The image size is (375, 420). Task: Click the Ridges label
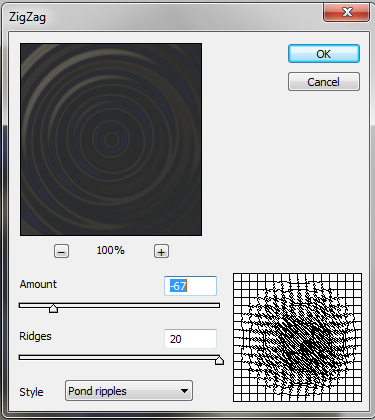[35, 336]
